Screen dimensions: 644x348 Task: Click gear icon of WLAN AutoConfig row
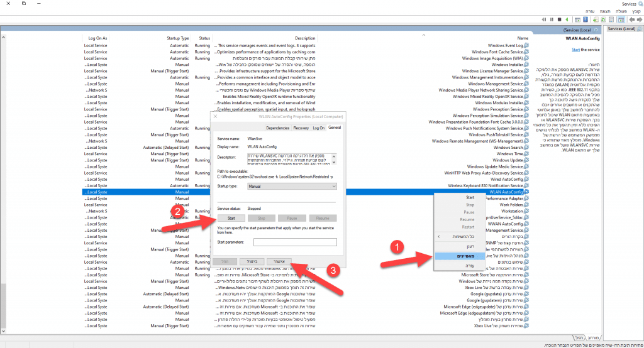point(526,192)
